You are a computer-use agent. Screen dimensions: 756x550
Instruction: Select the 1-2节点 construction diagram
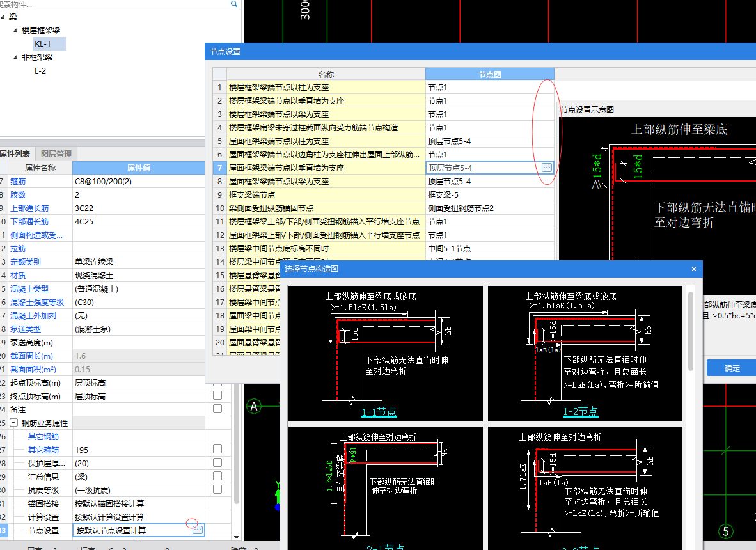(585, 353)
